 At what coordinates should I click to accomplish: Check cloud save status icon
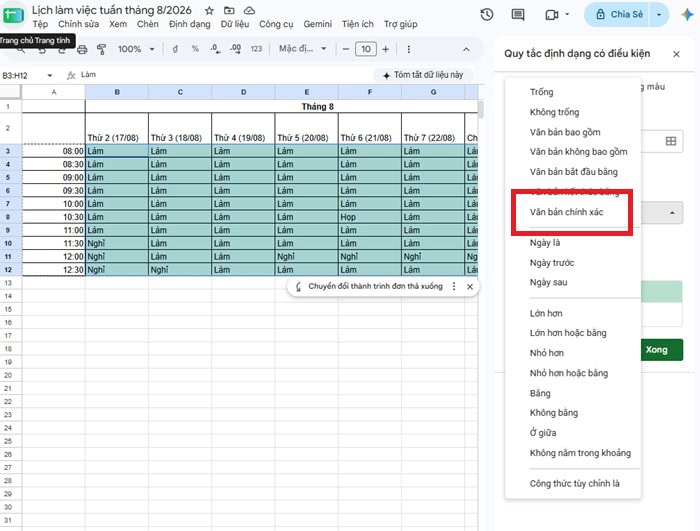click(250, 10)
